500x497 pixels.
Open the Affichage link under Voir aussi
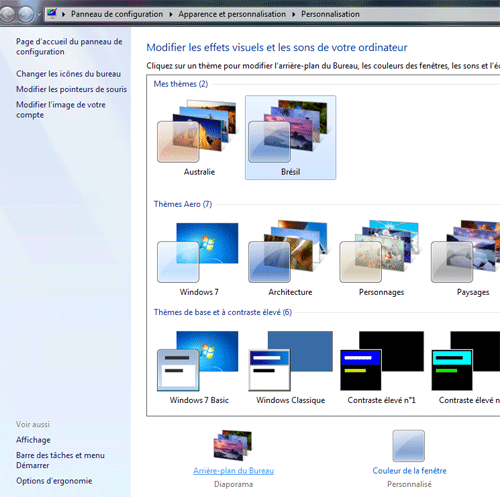coord(33,440)
